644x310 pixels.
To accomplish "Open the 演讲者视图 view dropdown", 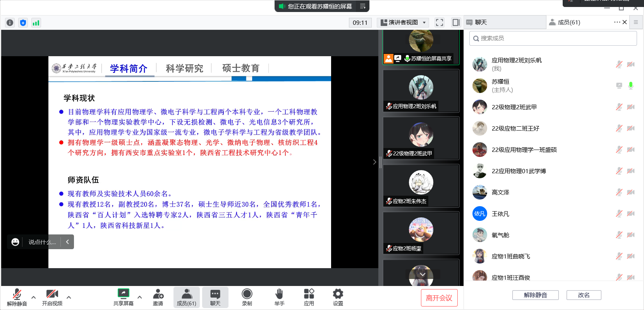I will pos(403,22).
